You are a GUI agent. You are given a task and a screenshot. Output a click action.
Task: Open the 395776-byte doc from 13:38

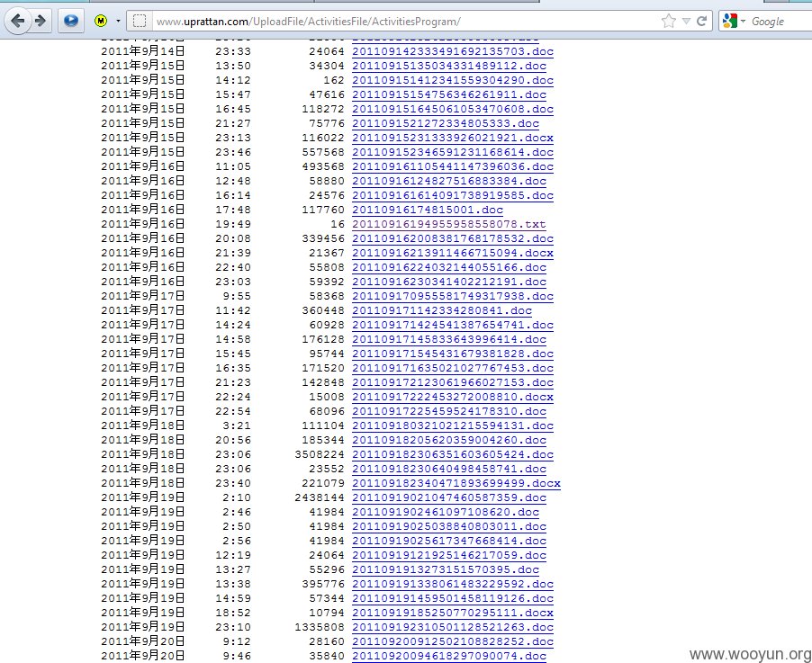point(453,585)
